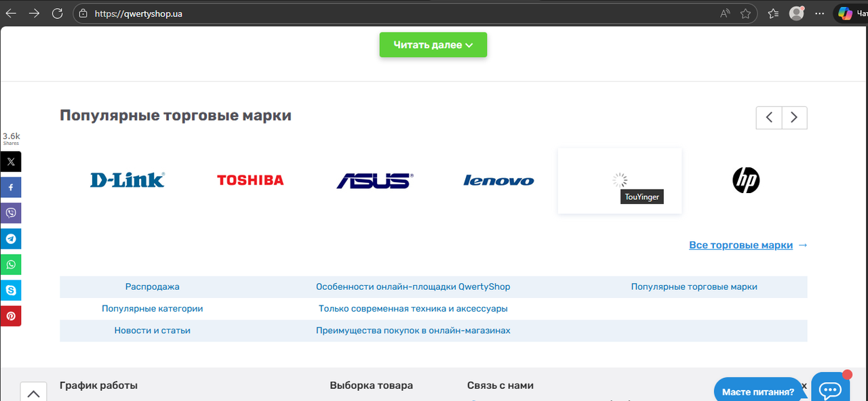The height and width of the screenshot is (401, 868).
Task: Share page via Telegram
Action: (x=11, y=238)
